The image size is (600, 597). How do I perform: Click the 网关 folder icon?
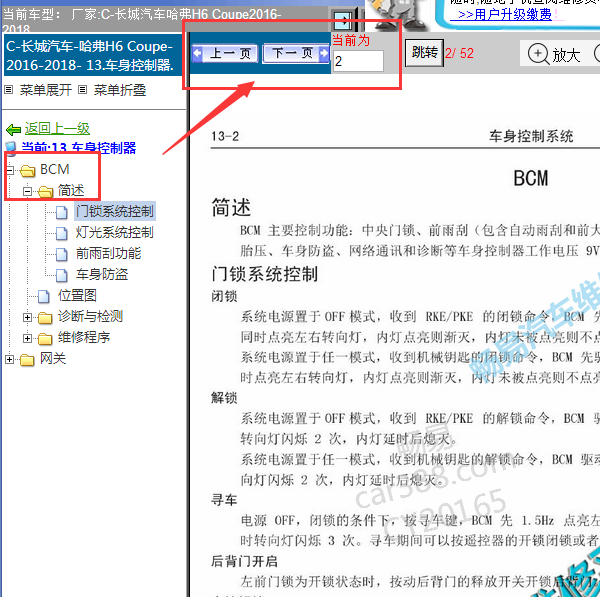(x=28, y=360)
